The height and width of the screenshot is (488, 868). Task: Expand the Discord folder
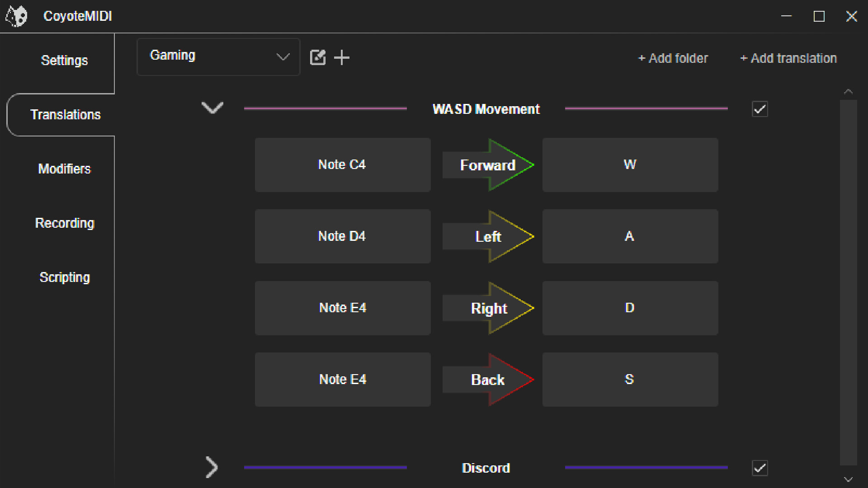point(212,467)
